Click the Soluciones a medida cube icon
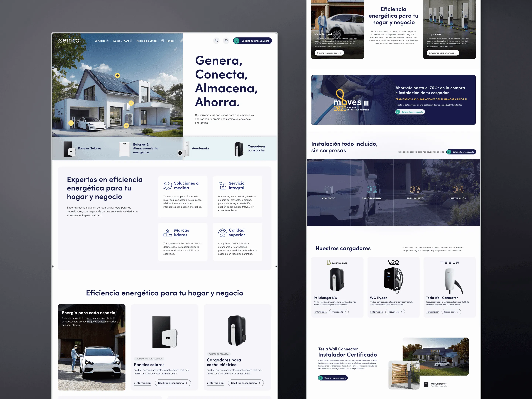The image size is (532, 399). [168, 186]
